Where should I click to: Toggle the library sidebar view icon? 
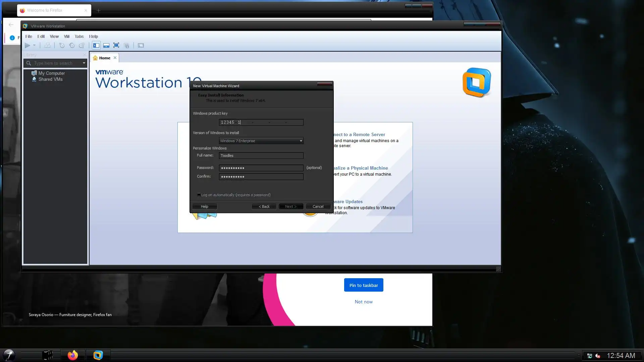[x=96, y=45]
